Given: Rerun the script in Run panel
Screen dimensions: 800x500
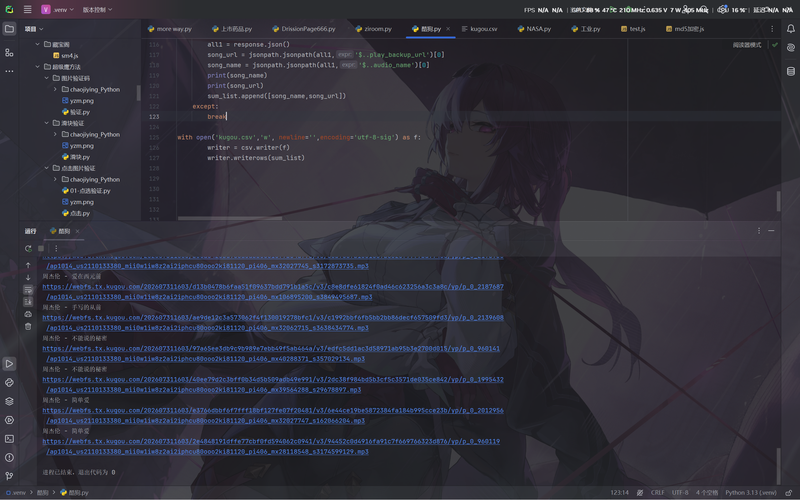Looking at the screenshot, I should [28, 248].
